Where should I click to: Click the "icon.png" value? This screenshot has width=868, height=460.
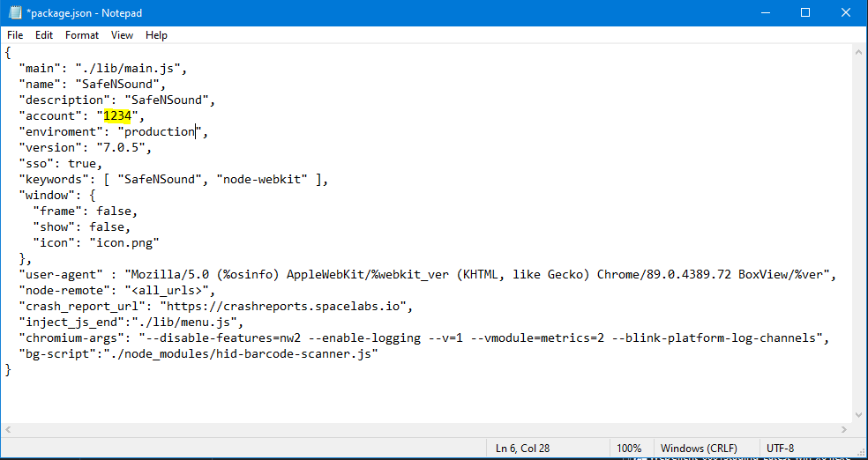[124, 242]
